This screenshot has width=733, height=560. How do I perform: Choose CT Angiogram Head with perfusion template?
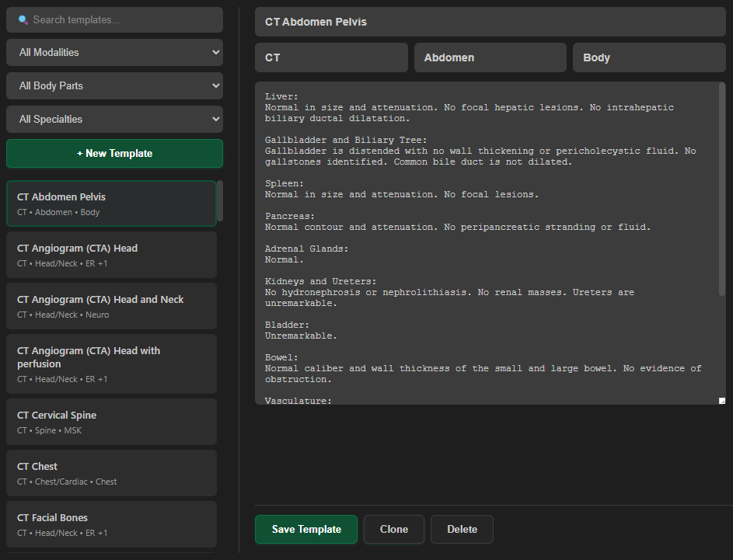[111, 363]
